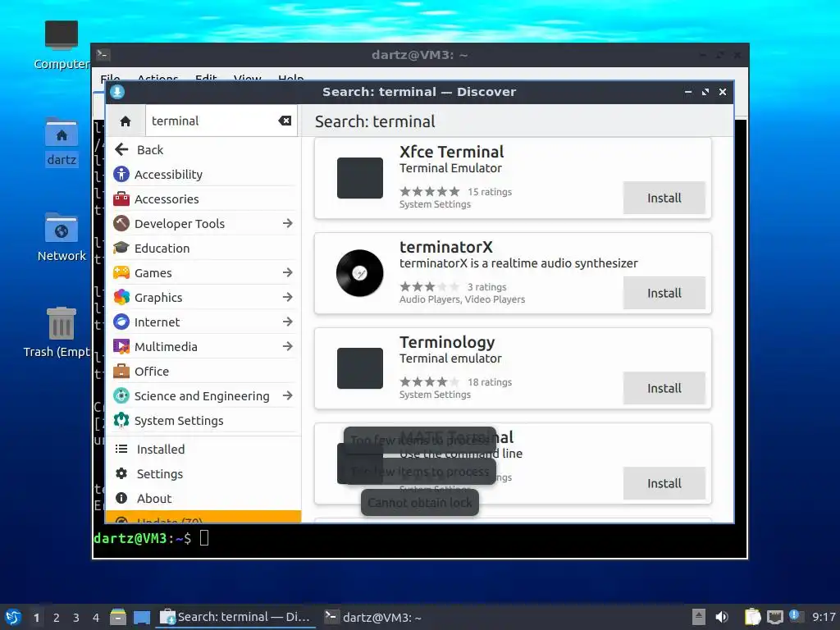Click the Science and Engineering icon

tap(121, 396)
